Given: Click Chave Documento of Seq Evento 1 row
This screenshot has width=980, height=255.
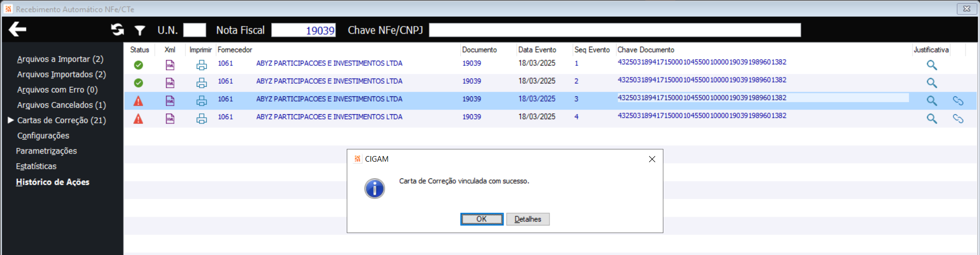Looking at the screenshot, I should pos(702,62).
